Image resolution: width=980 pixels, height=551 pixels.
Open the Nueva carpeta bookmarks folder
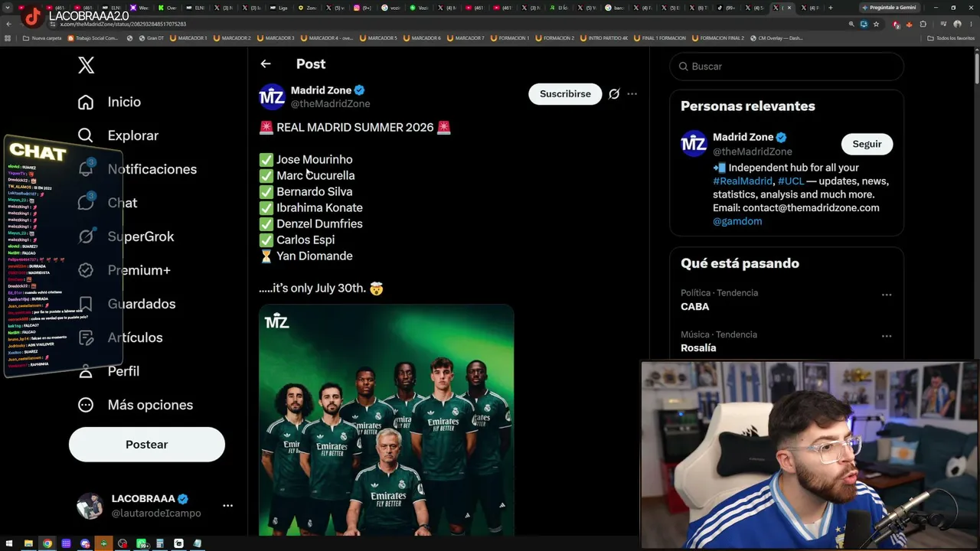click(x=42, y=38)
